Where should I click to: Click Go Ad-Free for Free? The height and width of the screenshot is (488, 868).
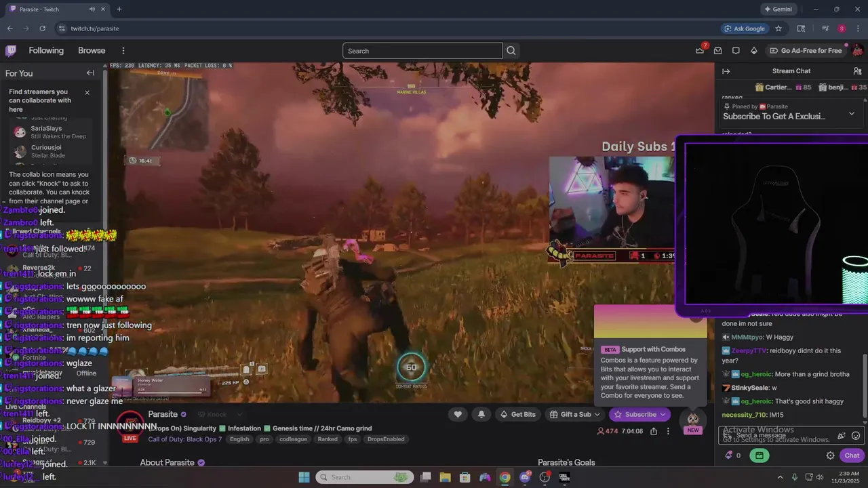(806, 51)
